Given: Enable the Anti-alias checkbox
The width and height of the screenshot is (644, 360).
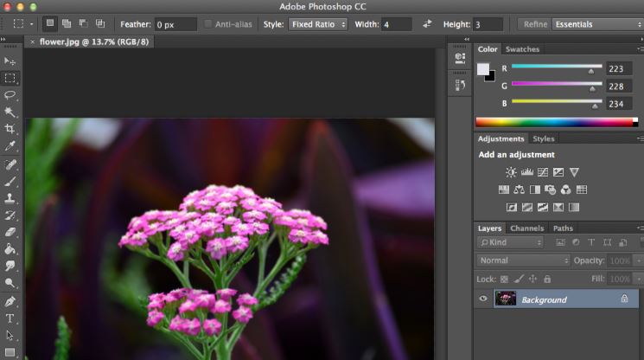Looking at the screenshot, I should pyautogui.click(x=207, y=24).
